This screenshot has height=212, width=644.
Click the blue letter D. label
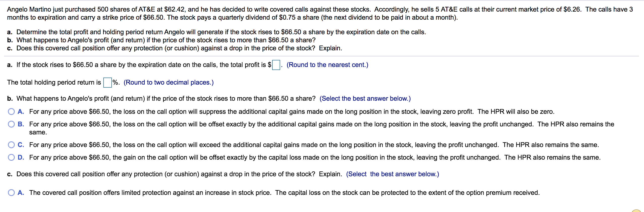(21, 157)
